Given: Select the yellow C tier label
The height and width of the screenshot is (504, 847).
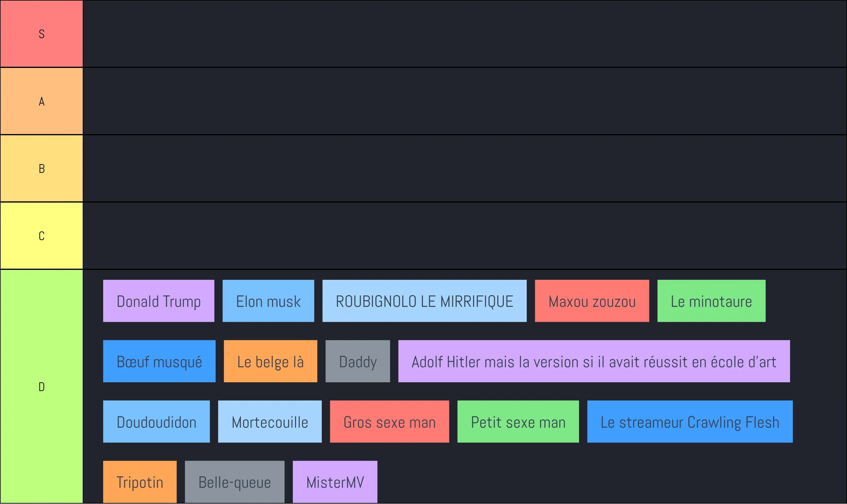Looking at the screenshot, I should tap(42, 236).
